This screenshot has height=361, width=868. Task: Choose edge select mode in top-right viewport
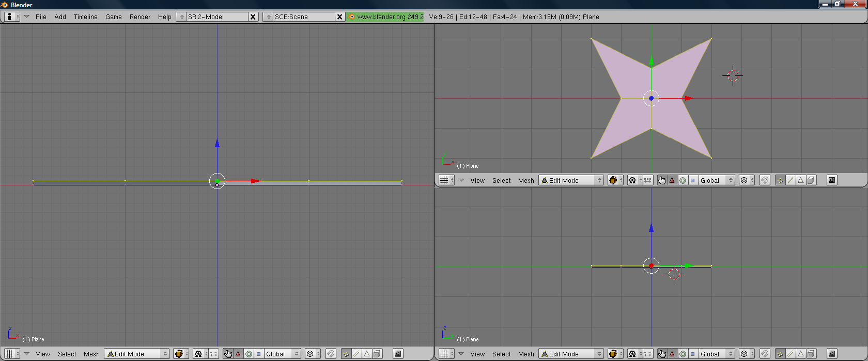coord(791,180)
